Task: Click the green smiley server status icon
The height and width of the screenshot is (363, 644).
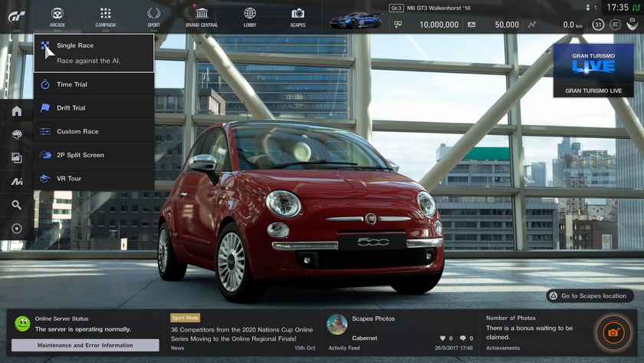Action: coord(22,324)
